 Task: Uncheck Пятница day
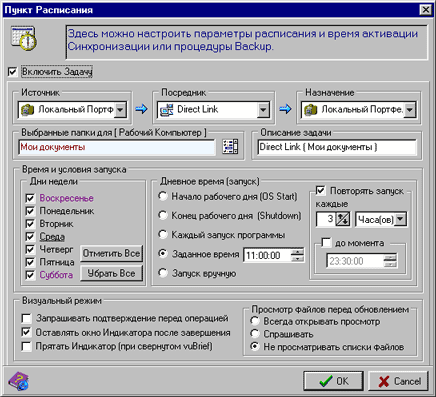coord(30,262)
